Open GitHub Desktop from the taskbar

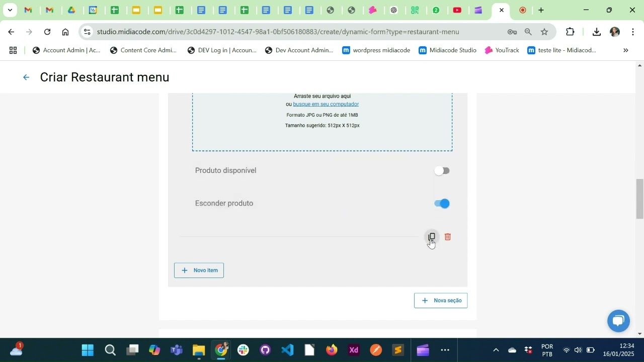click(x=265, y=350)
